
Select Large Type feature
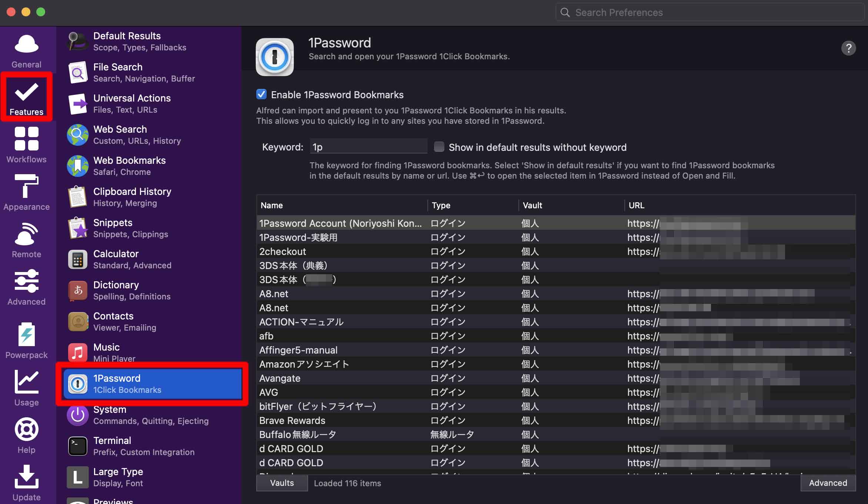tap(152, 477)
